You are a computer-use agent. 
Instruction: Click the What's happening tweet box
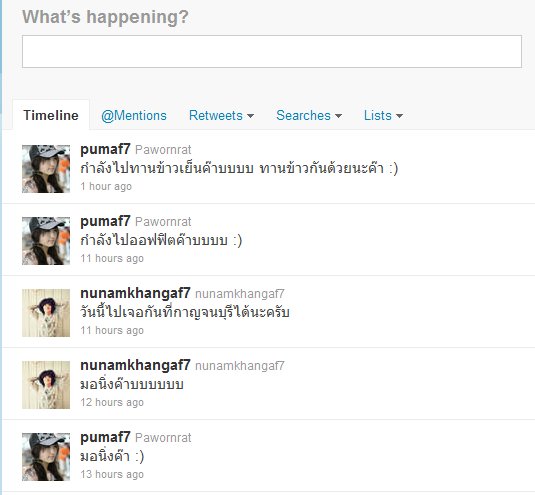(272, 51)
